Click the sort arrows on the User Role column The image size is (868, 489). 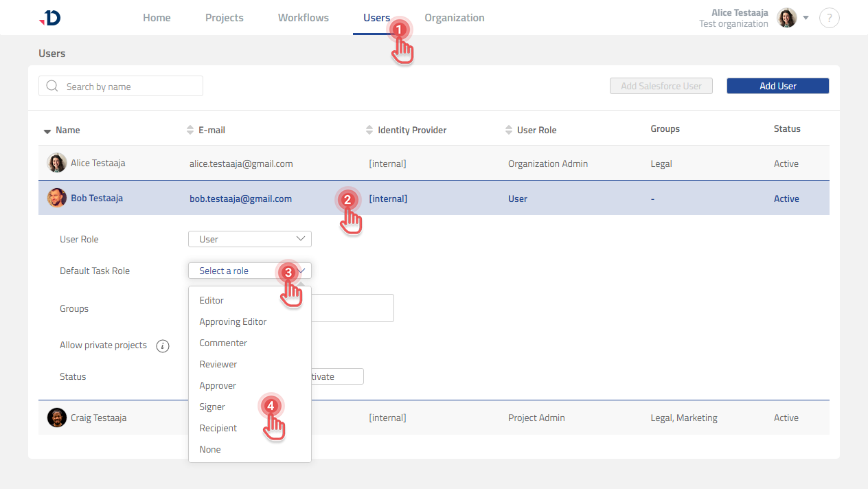point(508,130)
